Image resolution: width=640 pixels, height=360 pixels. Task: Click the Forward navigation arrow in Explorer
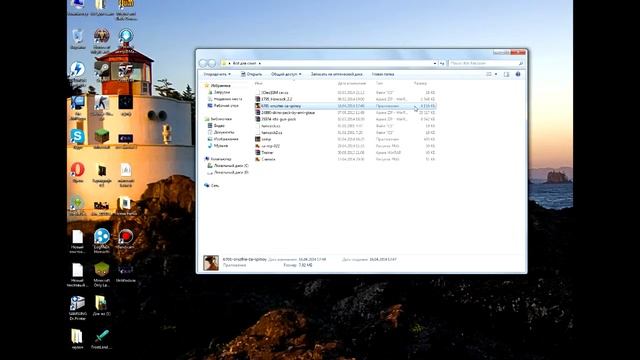pos(212,63)
